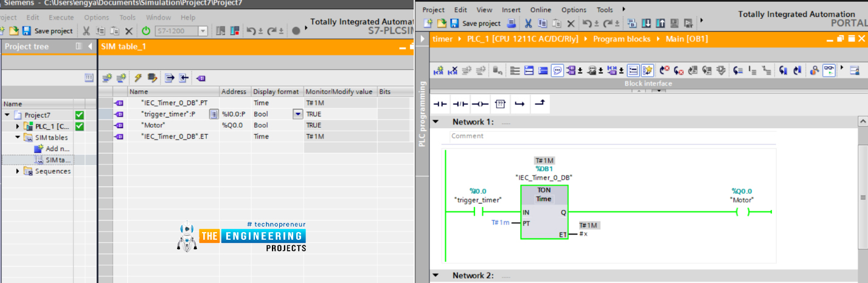Screen dimensions: 868x283
Task: Select the SIM table_1 tree item
Action: [x=53, y=160]
